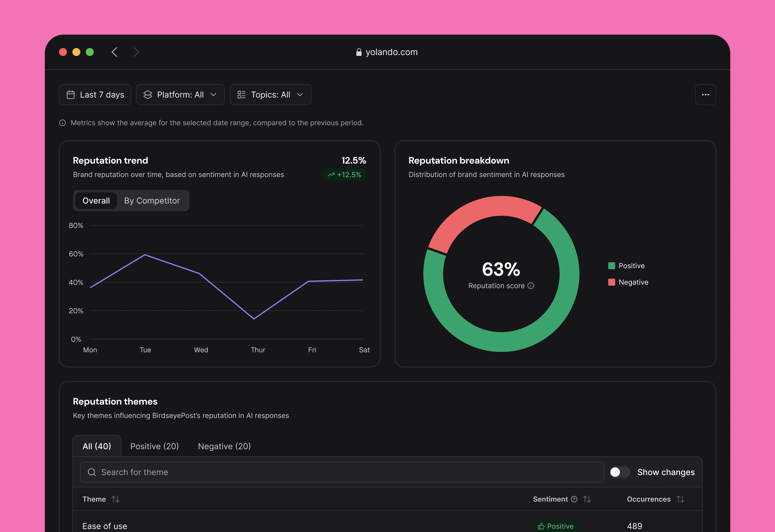Image resolution: width=775 pixels, height=532 pixels.
Task: Sort by Theme column arrows
Action: click(115, 499)
